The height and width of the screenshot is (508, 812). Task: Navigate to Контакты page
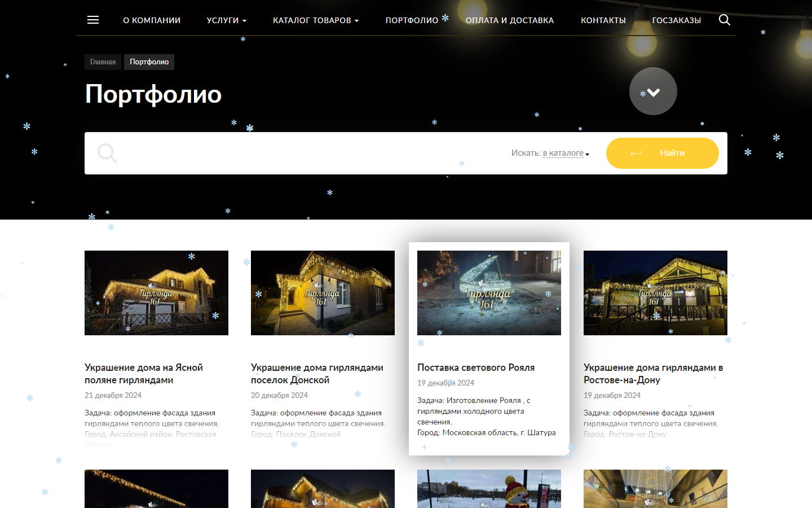click(603, 20)
